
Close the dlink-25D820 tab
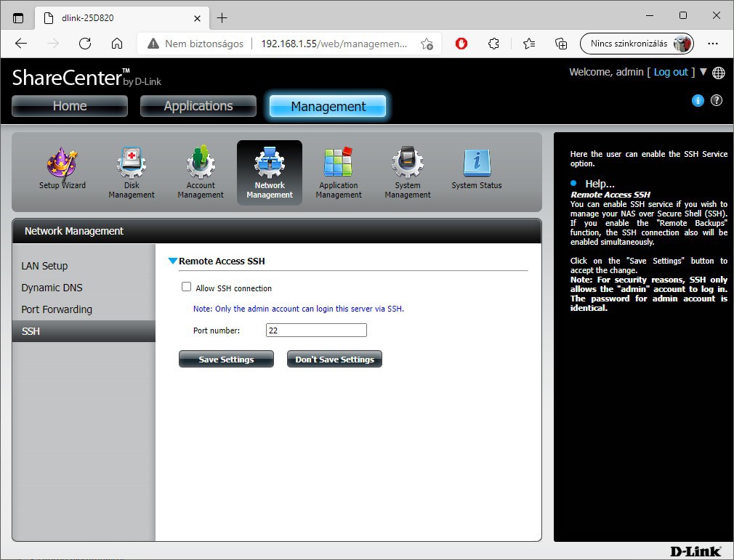pyautogui.click(x=197, y=18)
